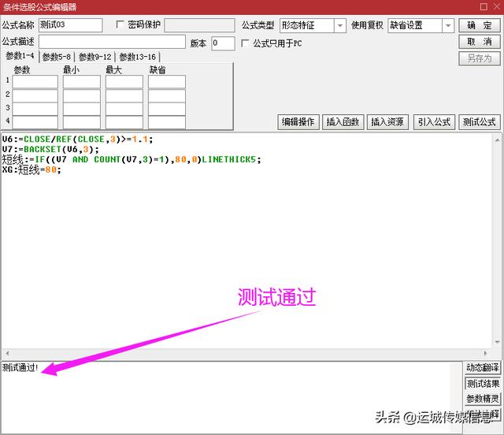This screenshot has width=504, height=435.
Task: Switch to 参数9-12 tab
Action: 94,58
